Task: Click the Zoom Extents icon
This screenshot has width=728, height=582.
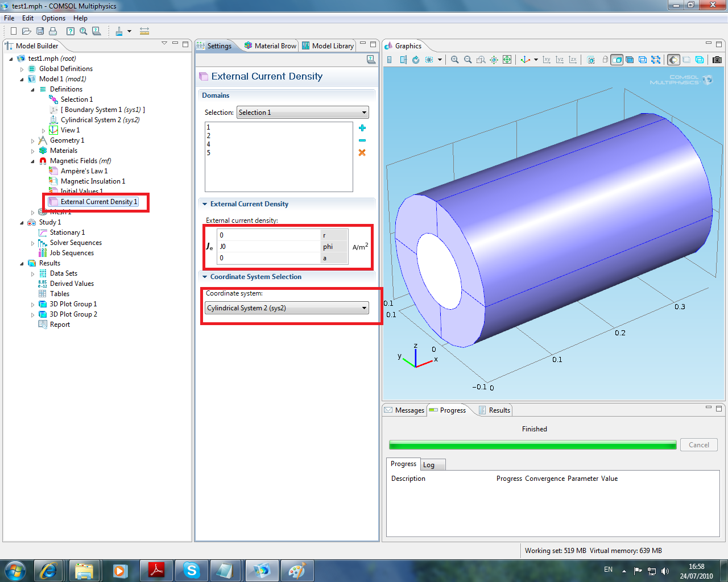Action: [x=507, y=60]
